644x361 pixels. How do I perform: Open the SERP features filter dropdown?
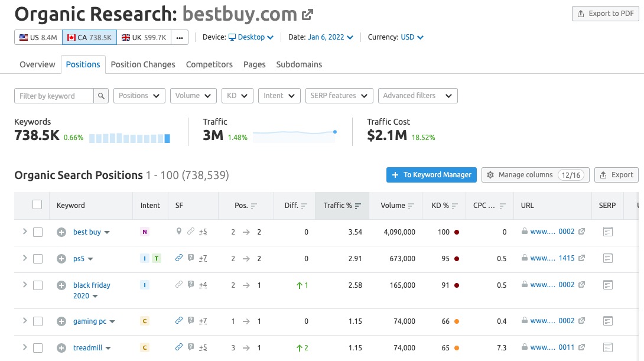pos(339,96)
